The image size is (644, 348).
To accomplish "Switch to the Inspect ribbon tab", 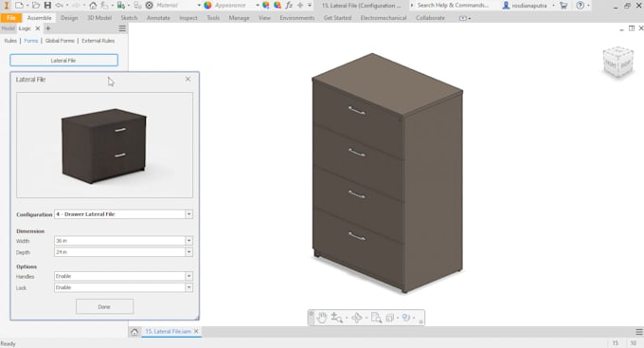I will 188,18.
